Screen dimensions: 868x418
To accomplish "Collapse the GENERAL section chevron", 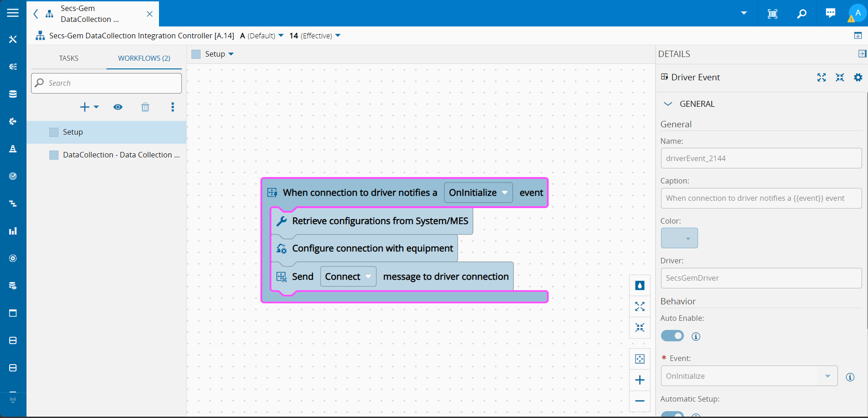I will [668, 104].
